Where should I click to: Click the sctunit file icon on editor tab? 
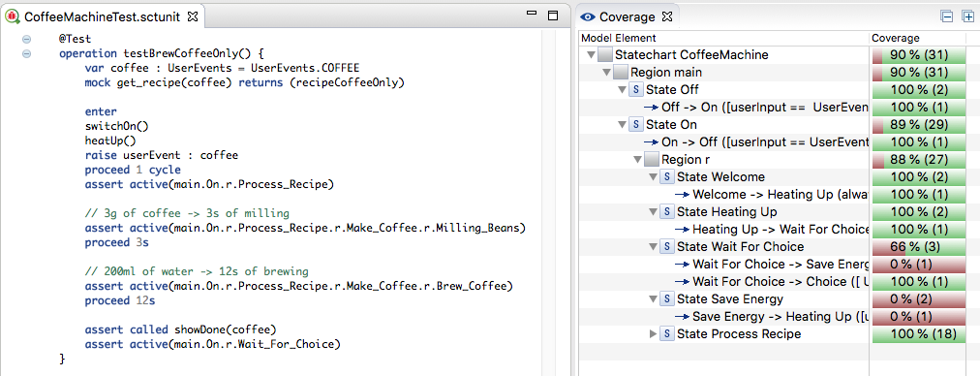click(x=12, y=16)
